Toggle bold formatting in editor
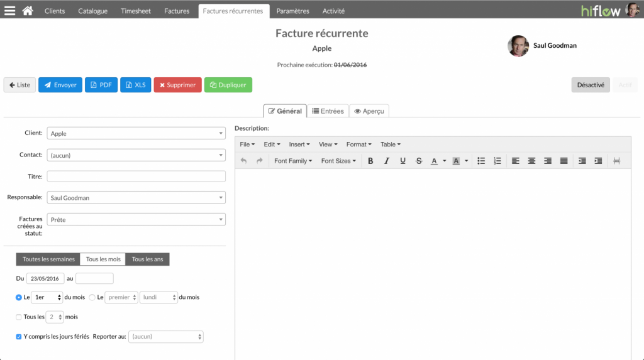644x360 pixels. click(370, 161)
